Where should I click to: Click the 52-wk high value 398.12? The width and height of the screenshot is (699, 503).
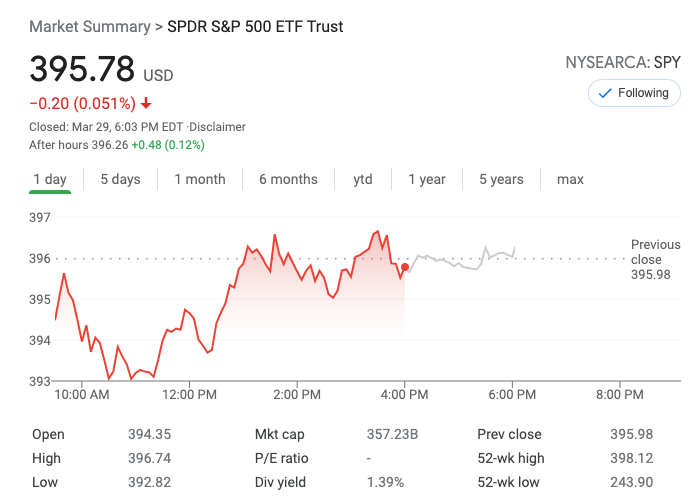point(631,458)
